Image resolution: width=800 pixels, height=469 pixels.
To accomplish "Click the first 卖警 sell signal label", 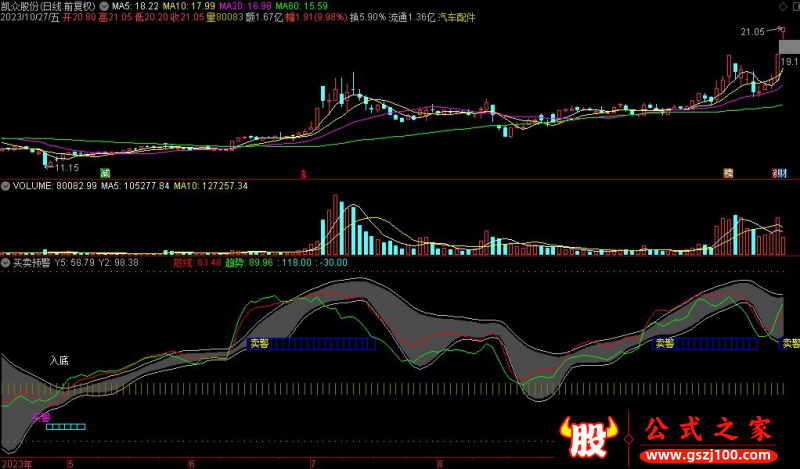I will [x=260, y=343].
